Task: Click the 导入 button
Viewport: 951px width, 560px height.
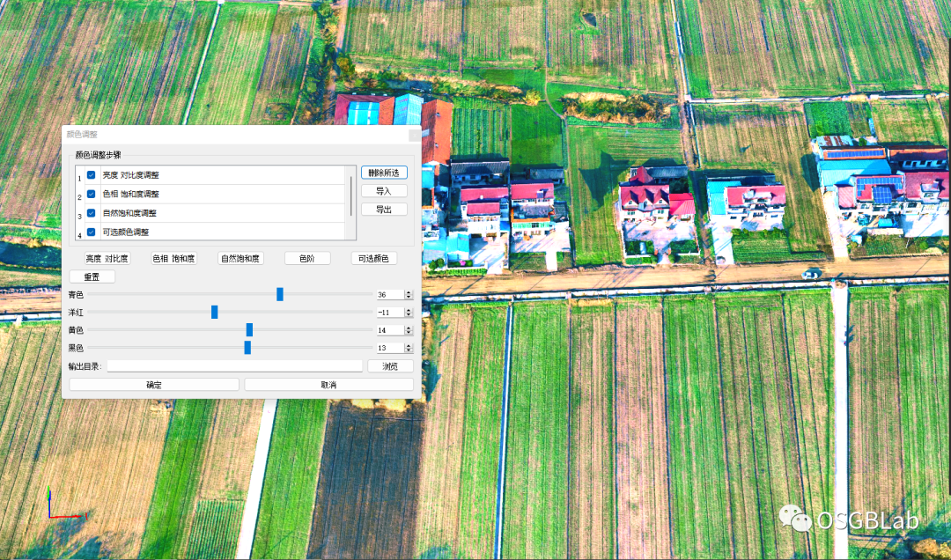Action: [384, 191]
